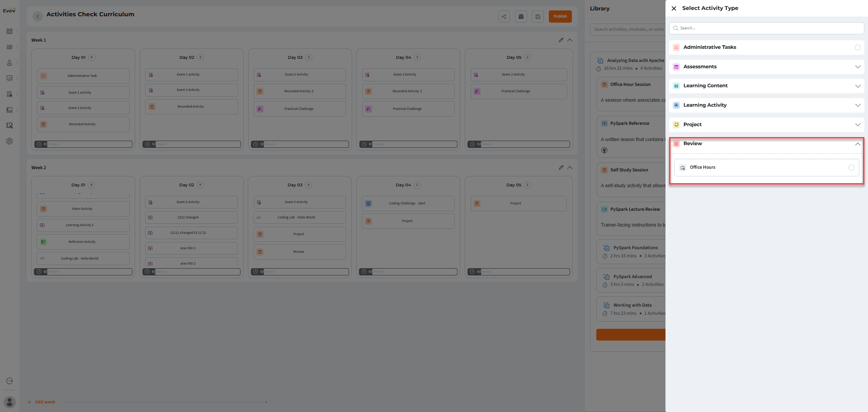The height and width of the screenshot is (412, 868).
Task: Open PySpark Foundations module in Library
Action: tap(632, 252)
